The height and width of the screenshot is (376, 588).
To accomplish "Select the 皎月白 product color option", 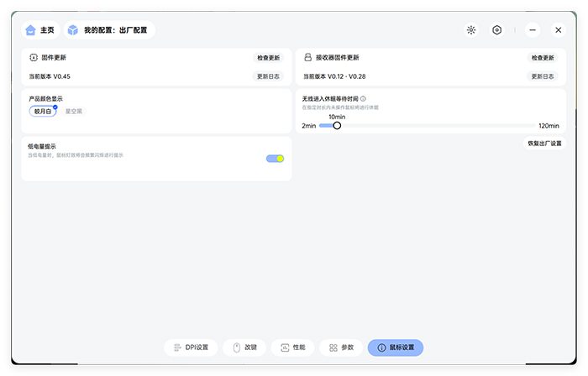I will point(43,111).
